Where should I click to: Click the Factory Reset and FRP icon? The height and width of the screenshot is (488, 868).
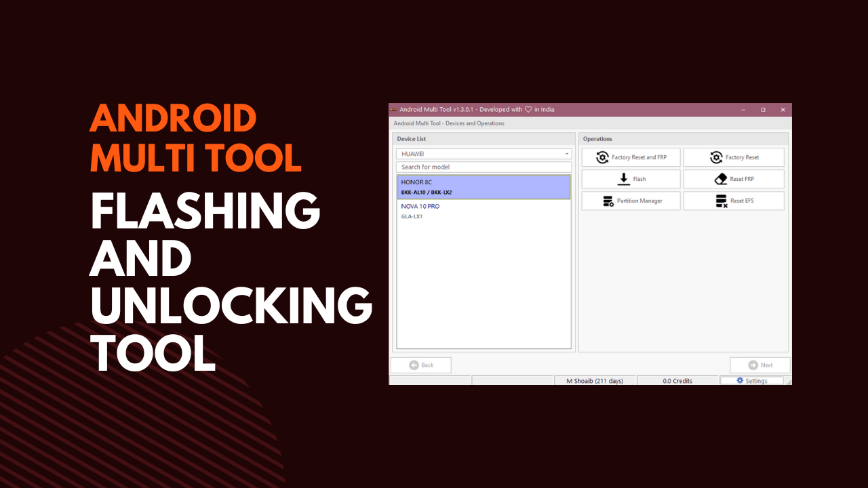pos(602,157)
